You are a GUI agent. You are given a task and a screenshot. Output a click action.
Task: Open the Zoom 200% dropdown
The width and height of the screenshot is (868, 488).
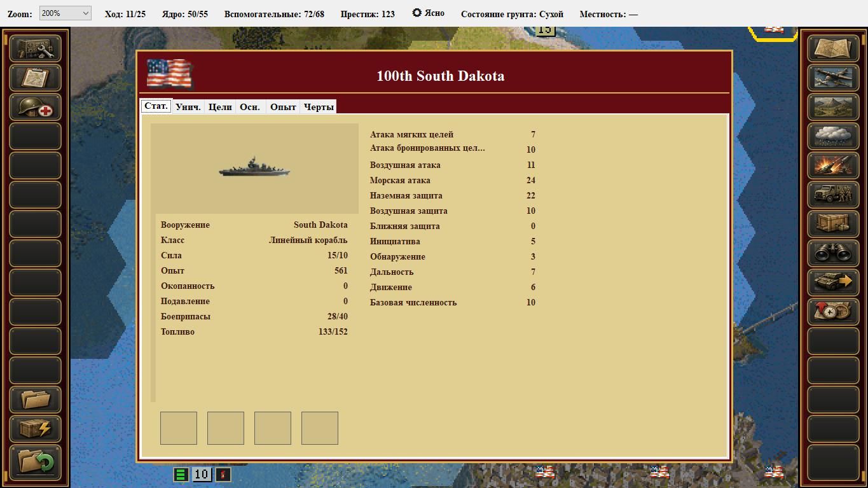click(65, 13)
